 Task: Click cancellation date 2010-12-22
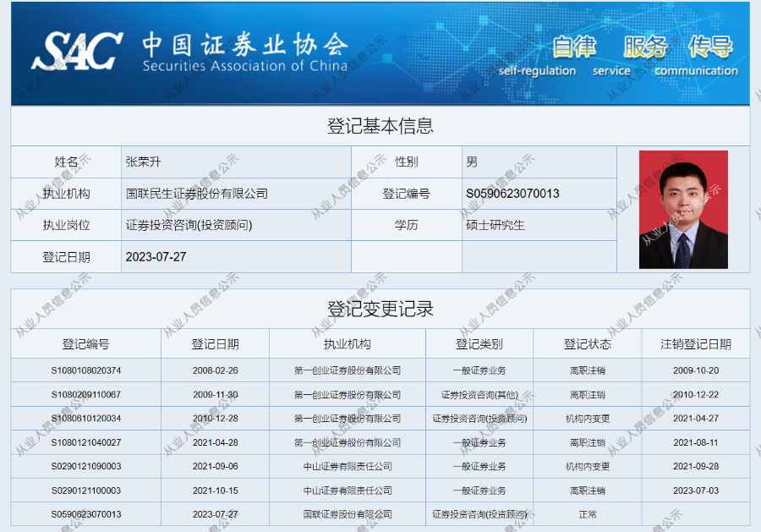pos(696,395)
